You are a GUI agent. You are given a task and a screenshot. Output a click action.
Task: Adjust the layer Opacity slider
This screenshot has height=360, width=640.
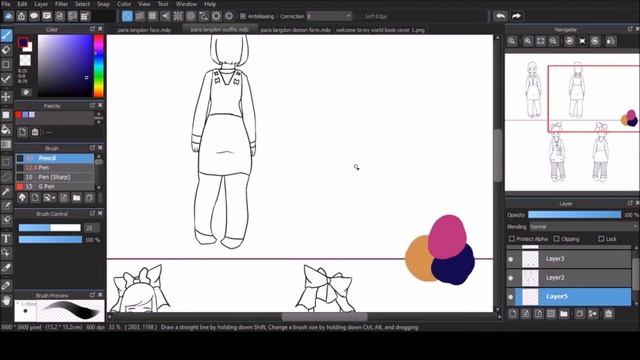tap(574, 215)
